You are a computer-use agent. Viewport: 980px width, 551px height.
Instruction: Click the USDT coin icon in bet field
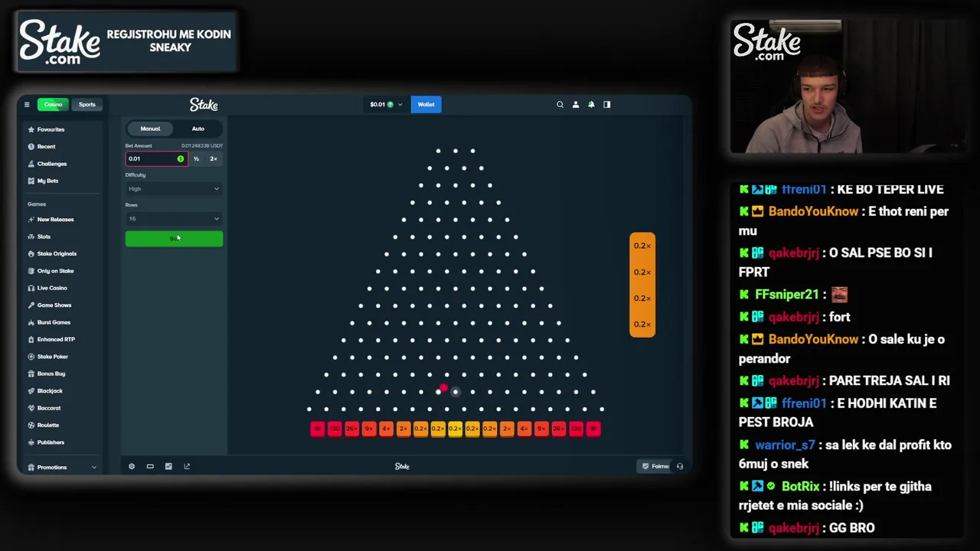[x=181, y=158]
